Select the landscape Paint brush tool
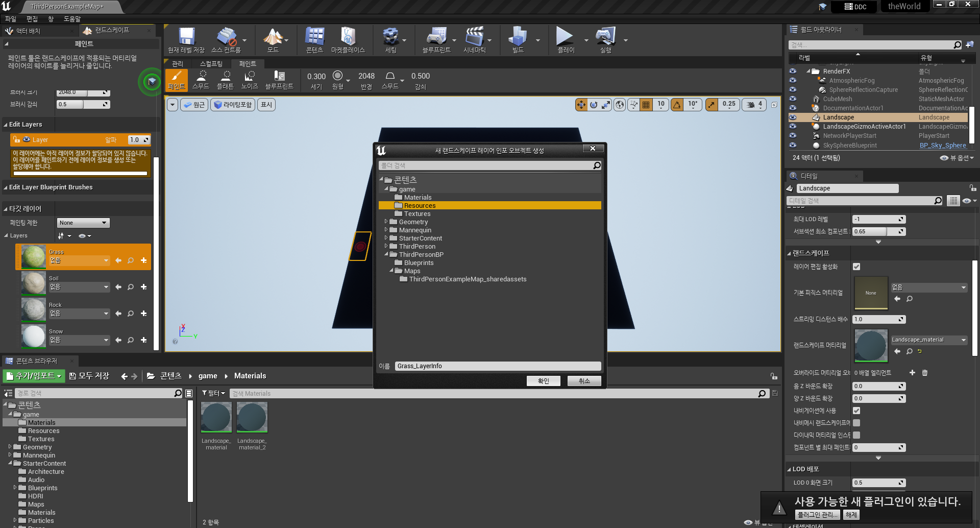980x528 pixels. [x=177, y=81]
